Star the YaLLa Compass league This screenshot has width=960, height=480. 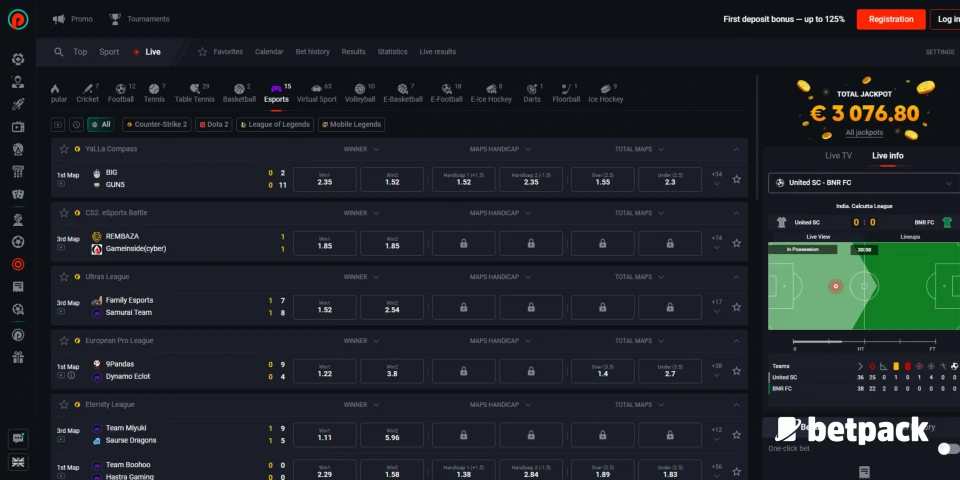tap(64, 149)
